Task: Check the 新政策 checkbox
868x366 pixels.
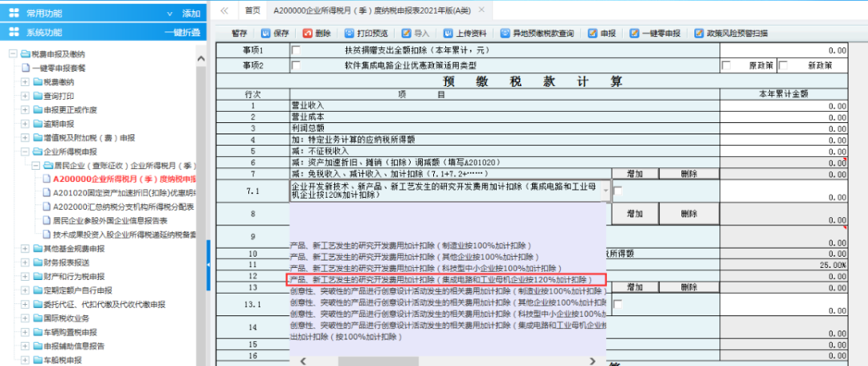Action: point(784,65)
